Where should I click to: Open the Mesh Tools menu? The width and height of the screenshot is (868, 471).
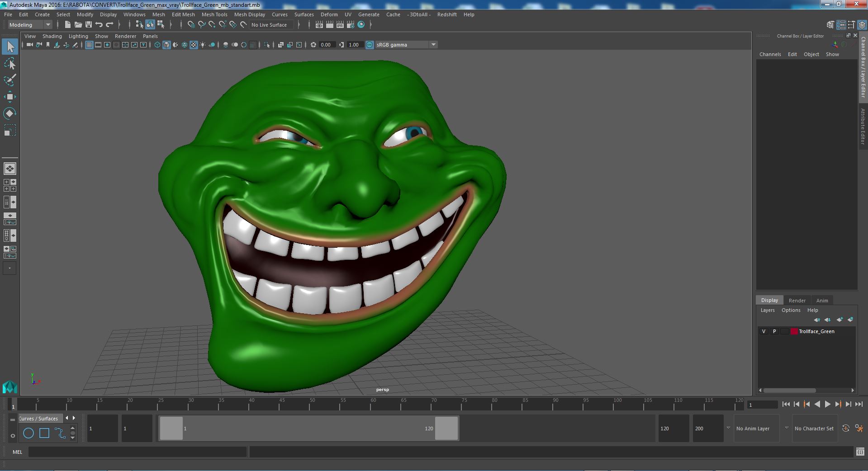[214, 14]
